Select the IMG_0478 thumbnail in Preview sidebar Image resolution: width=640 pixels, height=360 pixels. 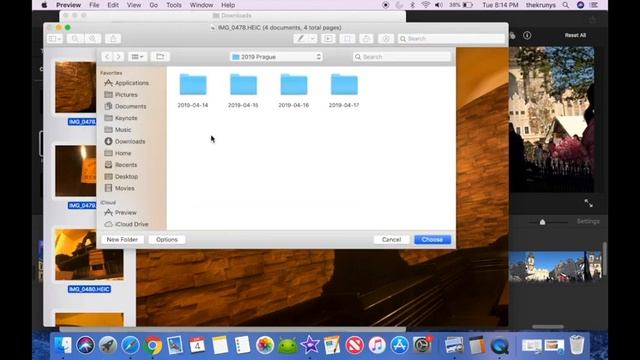click(x=76, y=87)
